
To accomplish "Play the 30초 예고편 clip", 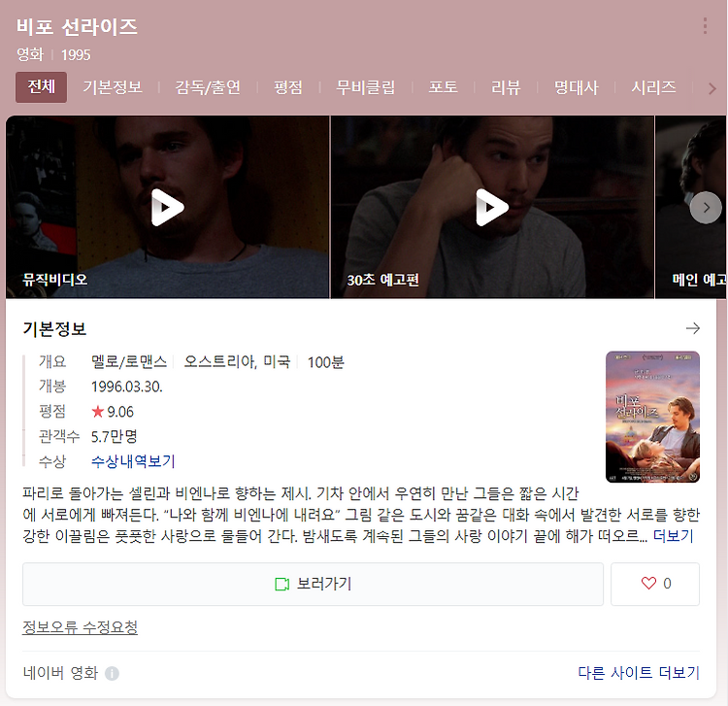I will click(x=492, y=207).
